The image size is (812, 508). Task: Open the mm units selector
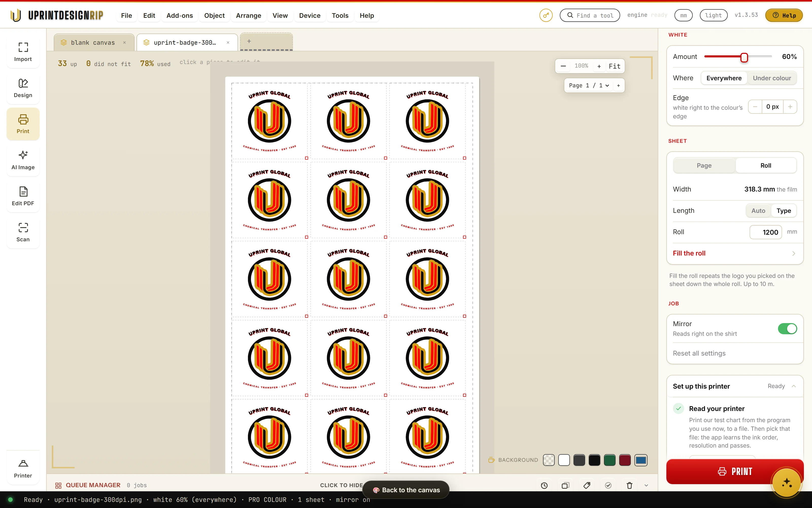point(684,15)
